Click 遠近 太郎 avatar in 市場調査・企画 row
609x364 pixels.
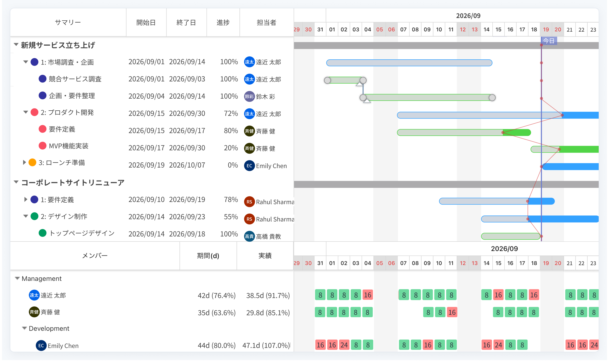[249, 62]
